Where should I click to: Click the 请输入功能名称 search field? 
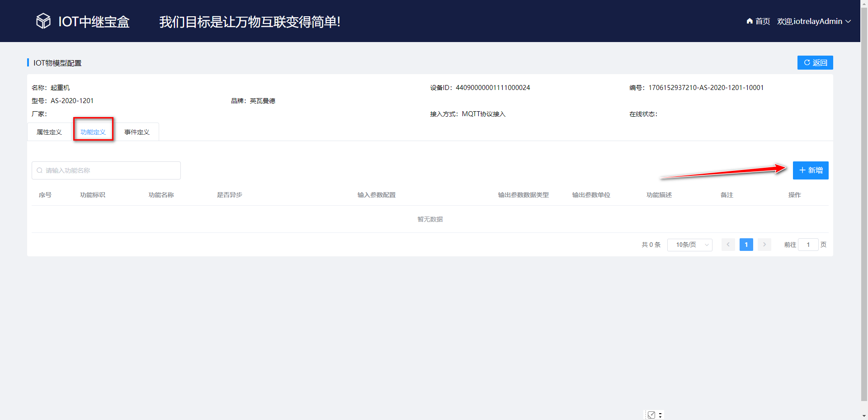coord(106,170)
